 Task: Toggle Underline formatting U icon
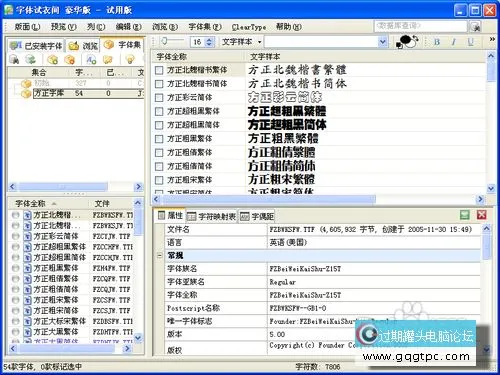pos(470,42)
